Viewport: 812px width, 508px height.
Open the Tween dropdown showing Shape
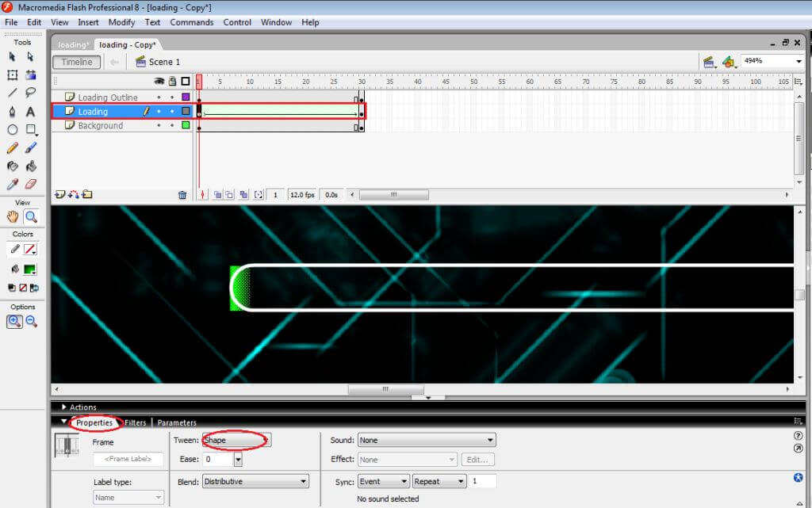(236, 440)
